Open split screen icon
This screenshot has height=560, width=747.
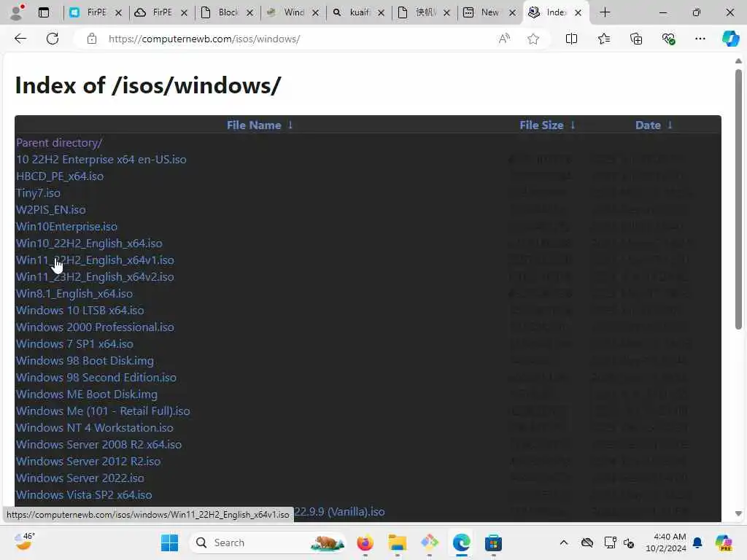tap(571, 39)
